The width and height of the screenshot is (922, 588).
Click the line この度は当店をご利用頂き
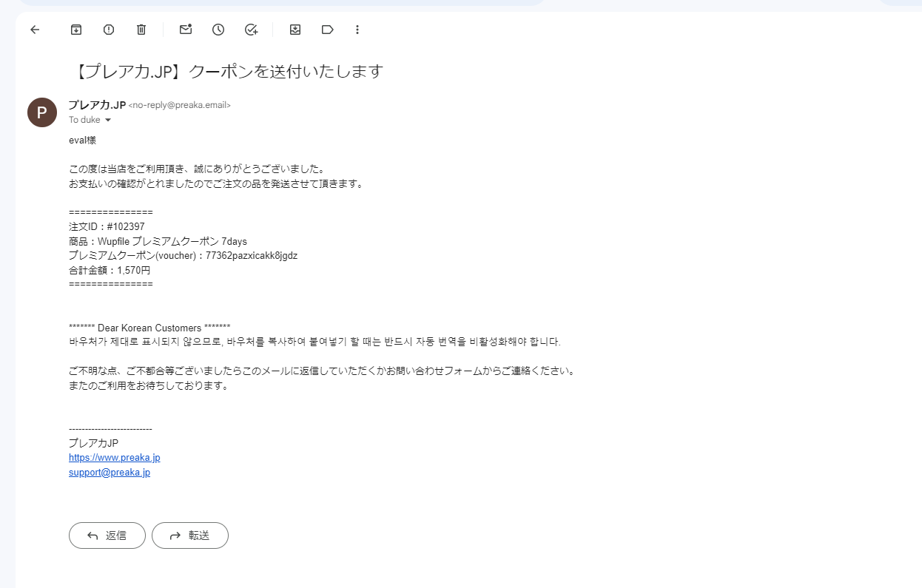(x=197, y=169)
